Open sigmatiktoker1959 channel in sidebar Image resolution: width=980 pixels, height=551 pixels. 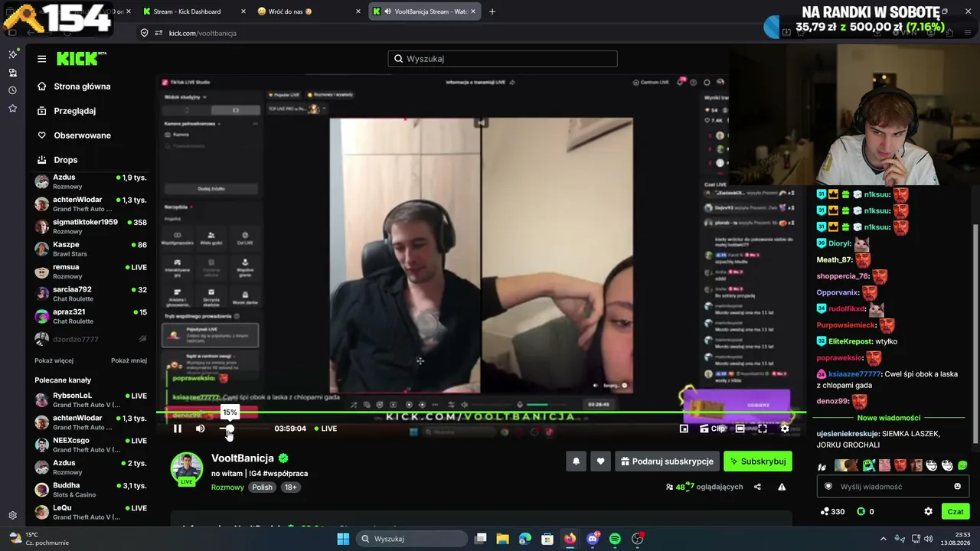(90, 227)
